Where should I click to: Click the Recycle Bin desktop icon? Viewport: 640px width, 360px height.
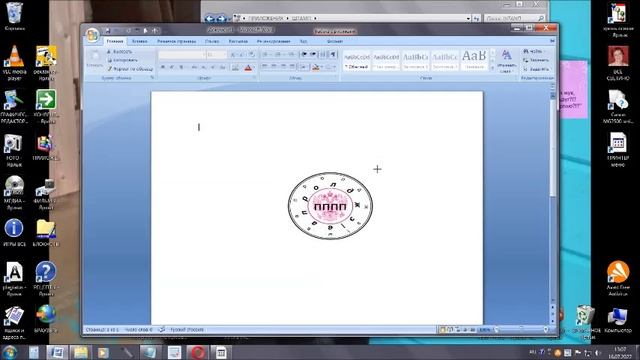(15, 17)
